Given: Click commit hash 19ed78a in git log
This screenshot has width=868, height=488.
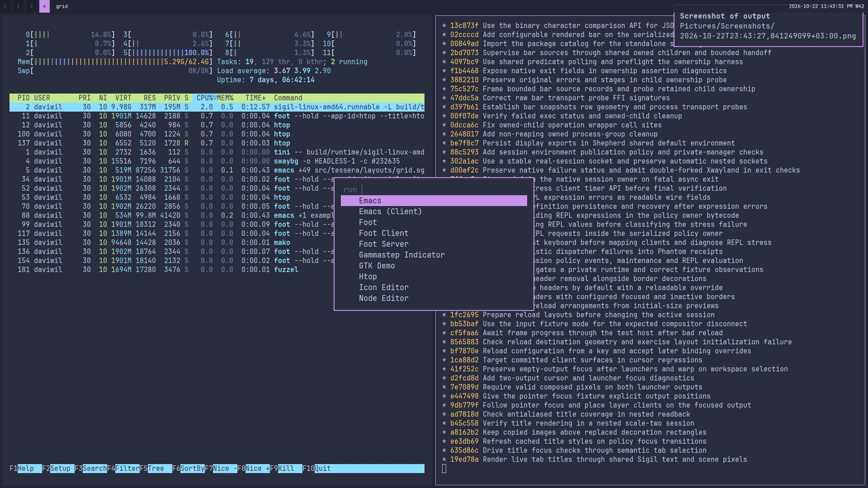Looking at the screenshot, I should [x=464, y=460].
